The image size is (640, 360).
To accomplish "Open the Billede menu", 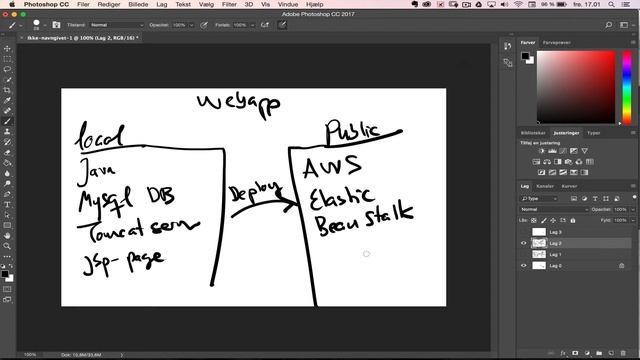I will tap(138, 4).
